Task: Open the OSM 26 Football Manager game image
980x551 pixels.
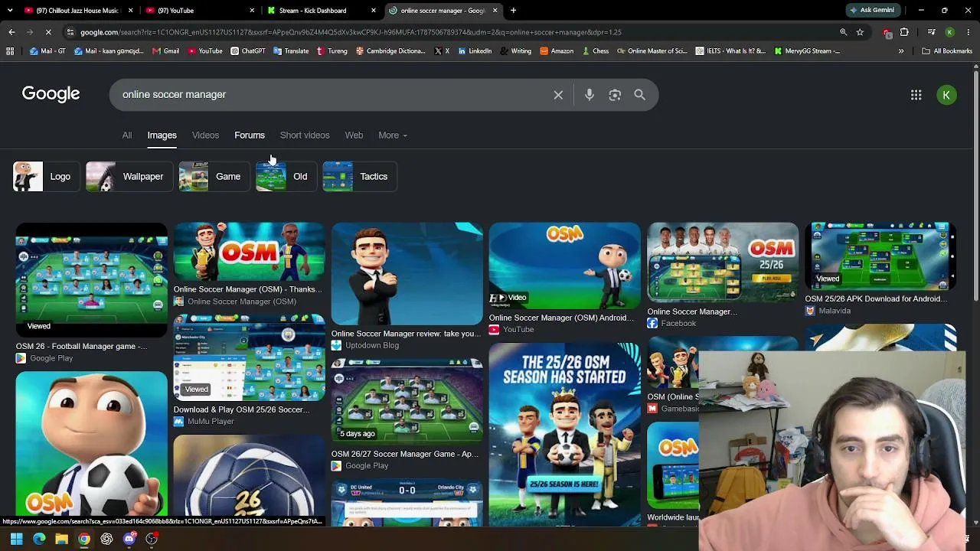Action: pyautogui.click(x=91, y=280)
